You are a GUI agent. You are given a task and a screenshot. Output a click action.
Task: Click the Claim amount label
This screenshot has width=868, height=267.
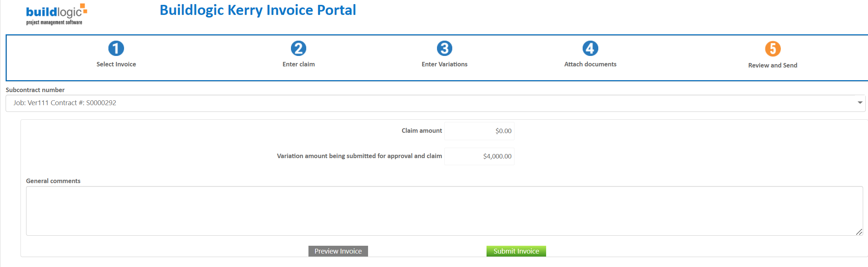tap(422, 131)
